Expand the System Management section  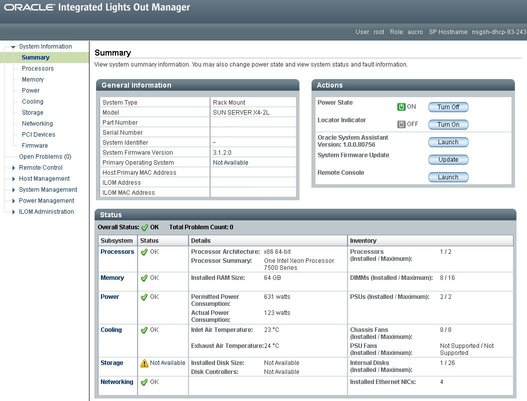coord(13,190)
